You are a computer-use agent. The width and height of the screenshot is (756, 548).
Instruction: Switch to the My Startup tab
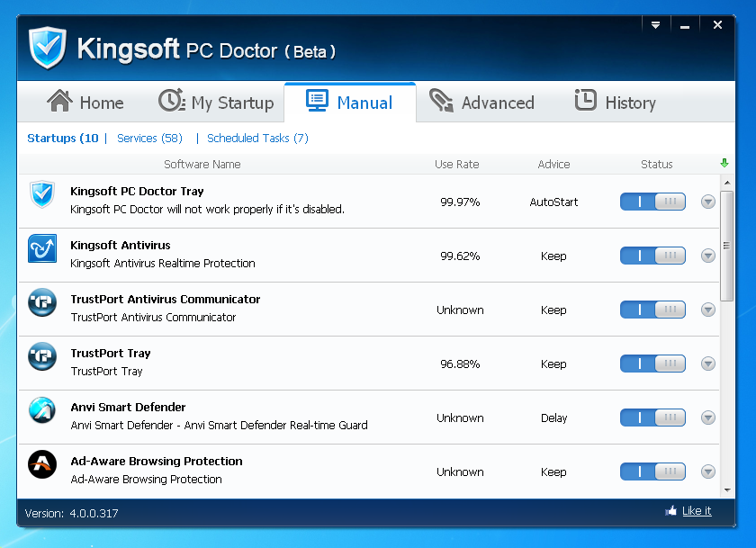[x=216, y=103]
